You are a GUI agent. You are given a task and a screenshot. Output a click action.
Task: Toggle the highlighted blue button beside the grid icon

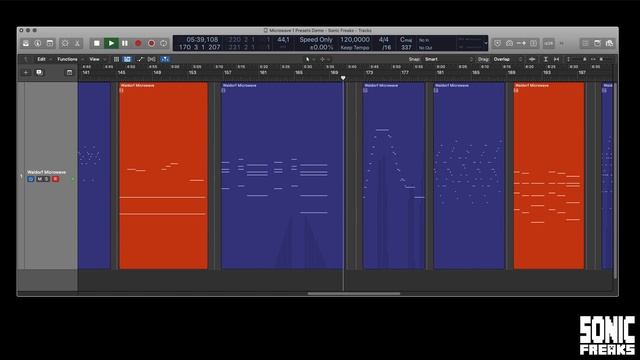127,59
